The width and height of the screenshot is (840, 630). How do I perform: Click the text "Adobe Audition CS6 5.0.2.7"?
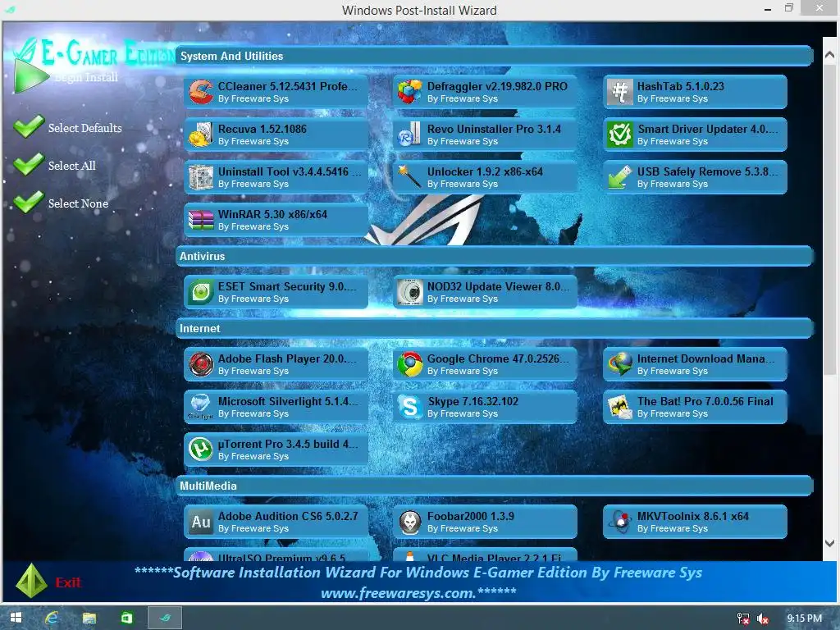click(288, 517)
